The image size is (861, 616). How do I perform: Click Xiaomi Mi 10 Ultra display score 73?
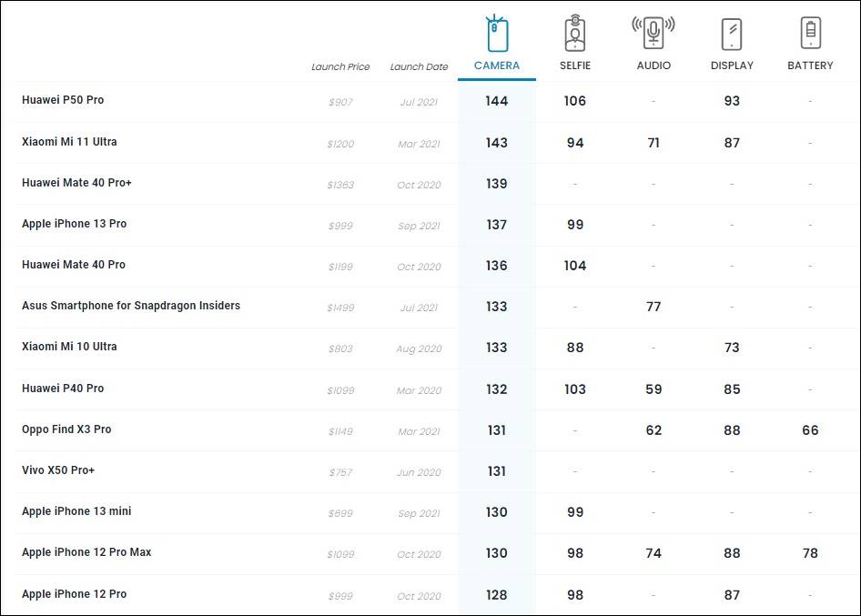pyautogui.click(x=732, y=348)
